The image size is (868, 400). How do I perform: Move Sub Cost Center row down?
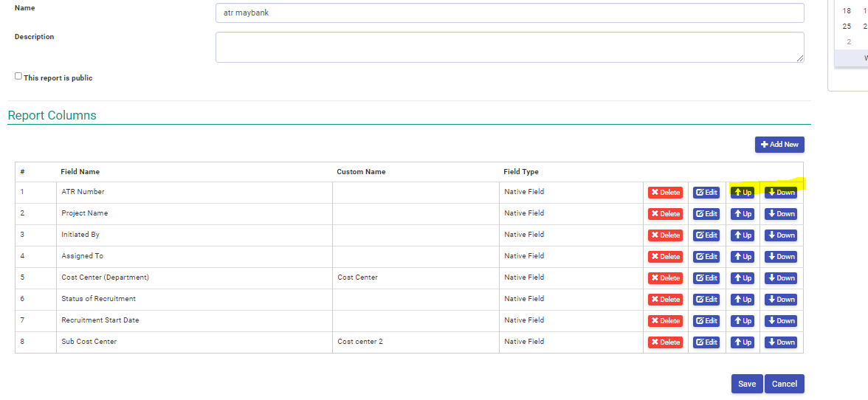781,342
